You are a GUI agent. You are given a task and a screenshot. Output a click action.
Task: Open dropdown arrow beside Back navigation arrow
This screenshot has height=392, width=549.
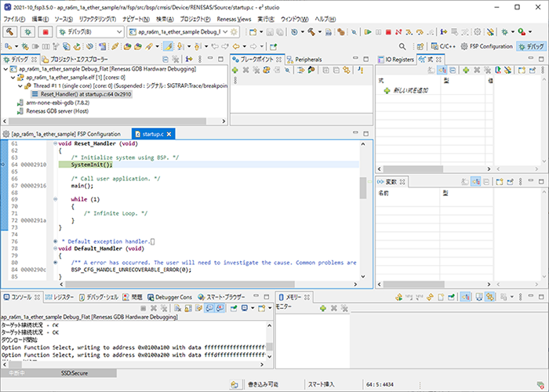(x=244, y=46)
